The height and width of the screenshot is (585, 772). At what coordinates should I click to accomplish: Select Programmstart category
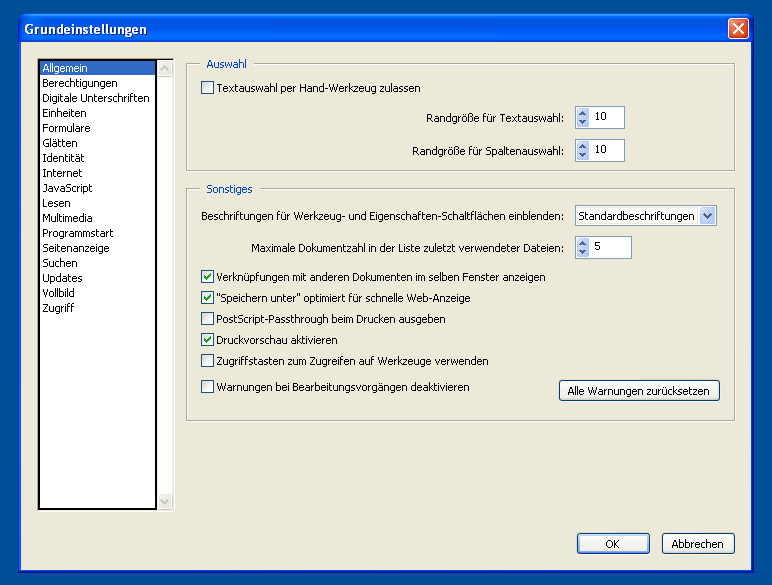click(x=97, y=233)
